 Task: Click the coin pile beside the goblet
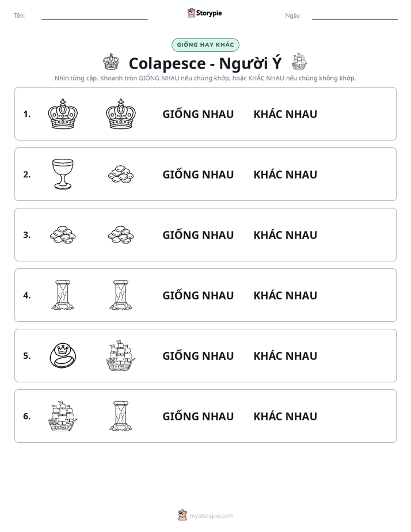click(x=121, y=174)
